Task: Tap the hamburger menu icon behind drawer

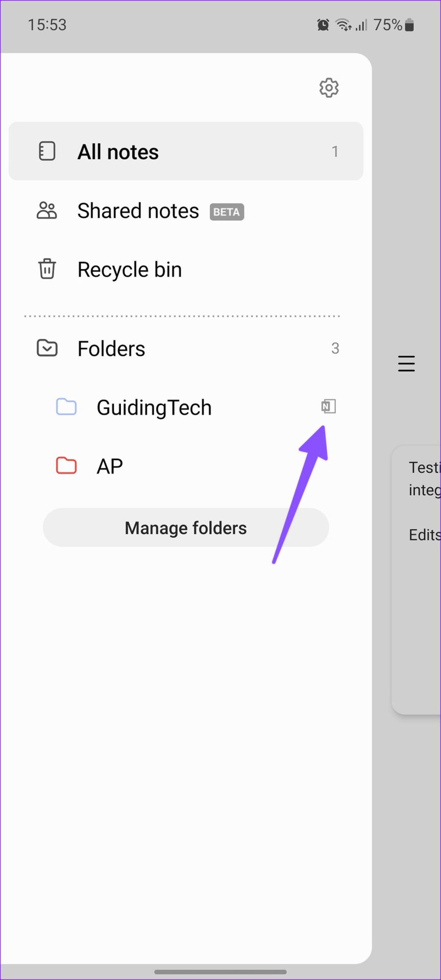Action: pyautogui.click(x=406, y=363)
